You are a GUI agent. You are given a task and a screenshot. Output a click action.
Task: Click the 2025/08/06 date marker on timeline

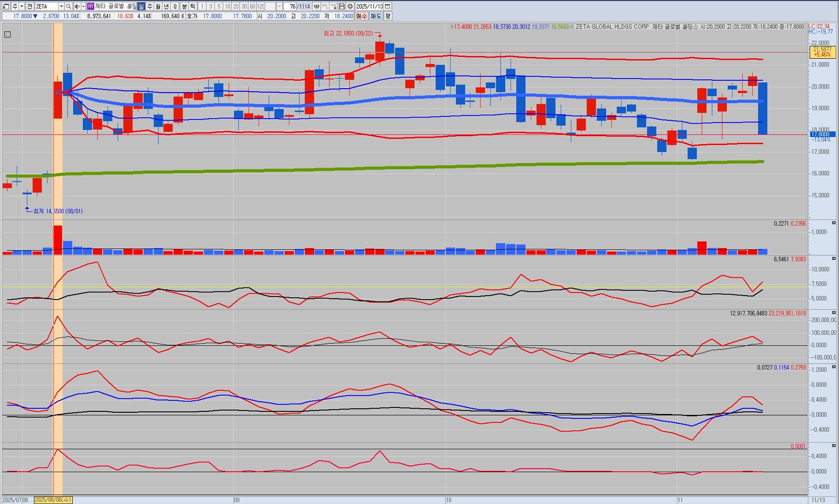coord(53,500)
